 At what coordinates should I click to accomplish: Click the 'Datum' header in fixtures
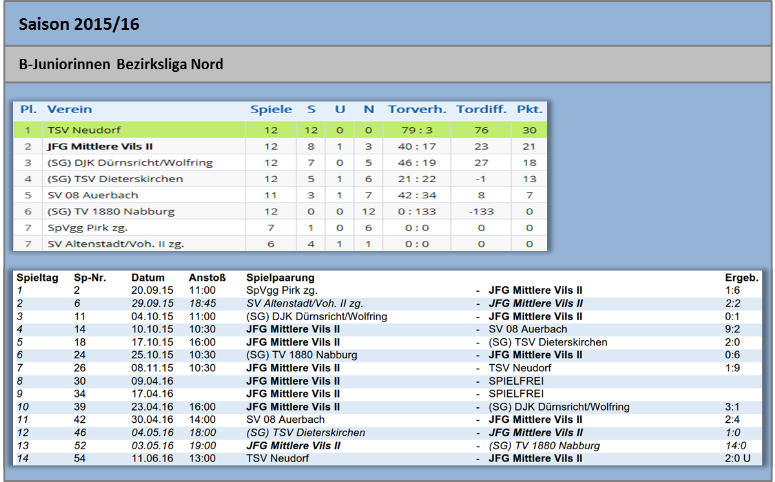148,278
